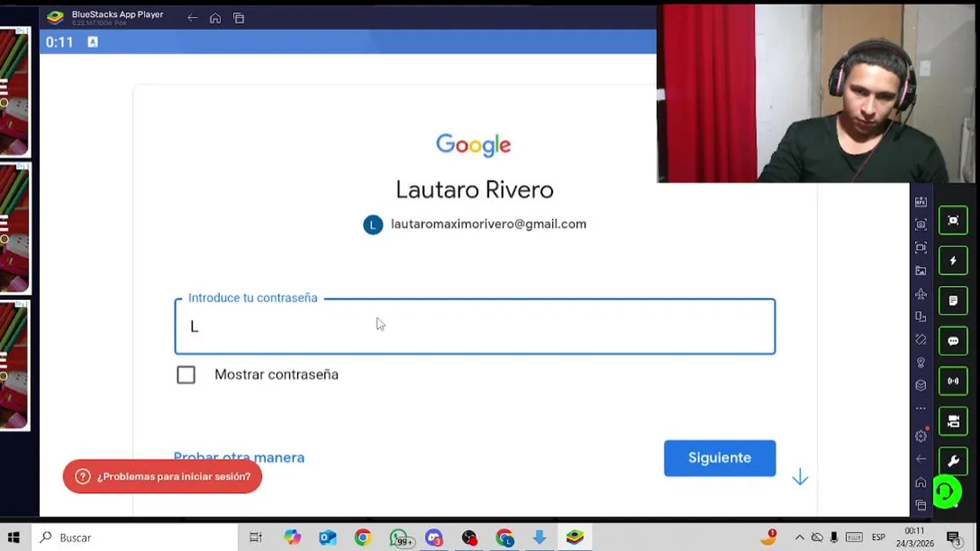Open BlueStacks settings gear icon

pyautogui.click(x=921, y=435)
